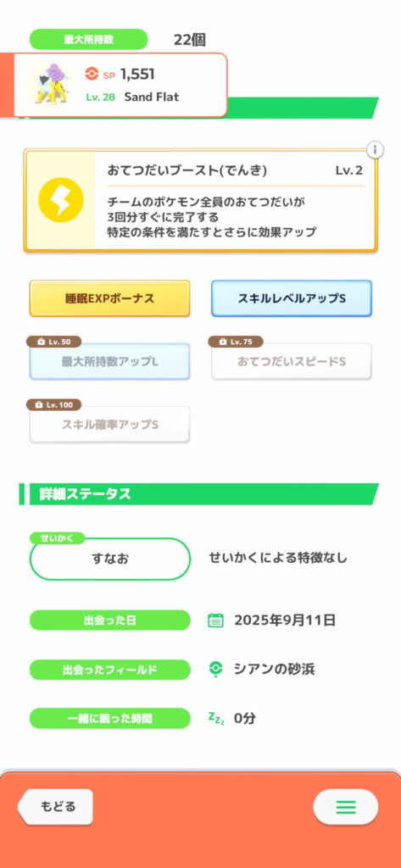The height and width of the screenshot is (868, 401).
Task: Tap the lock icon on Lv. 100 badge
Action: [41, 405]
